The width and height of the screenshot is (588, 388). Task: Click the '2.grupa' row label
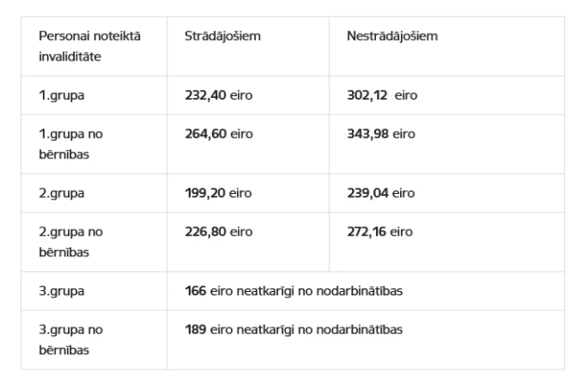[x=59, y=194]
